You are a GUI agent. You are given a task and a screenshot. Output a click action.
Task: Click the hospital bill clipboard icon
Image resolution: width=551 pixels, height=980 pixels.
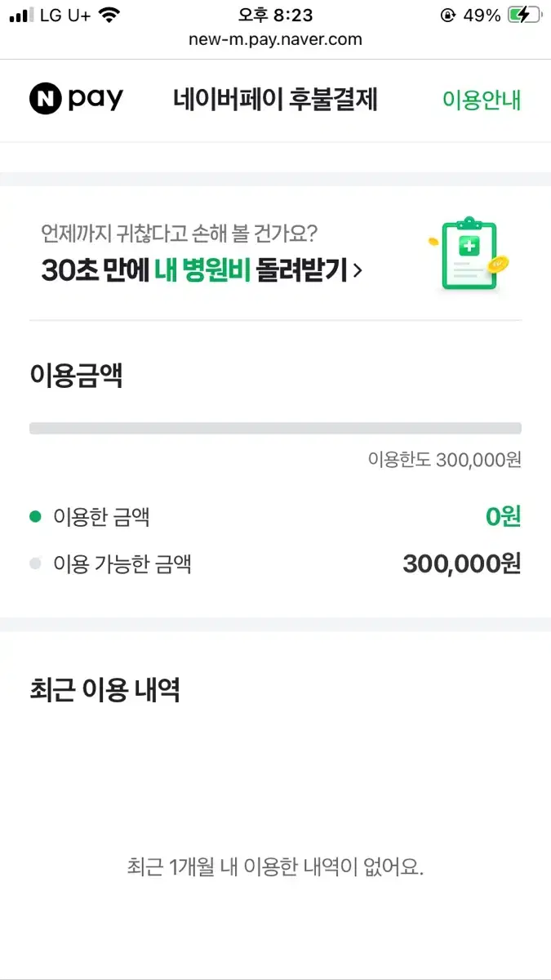[469, 254]
